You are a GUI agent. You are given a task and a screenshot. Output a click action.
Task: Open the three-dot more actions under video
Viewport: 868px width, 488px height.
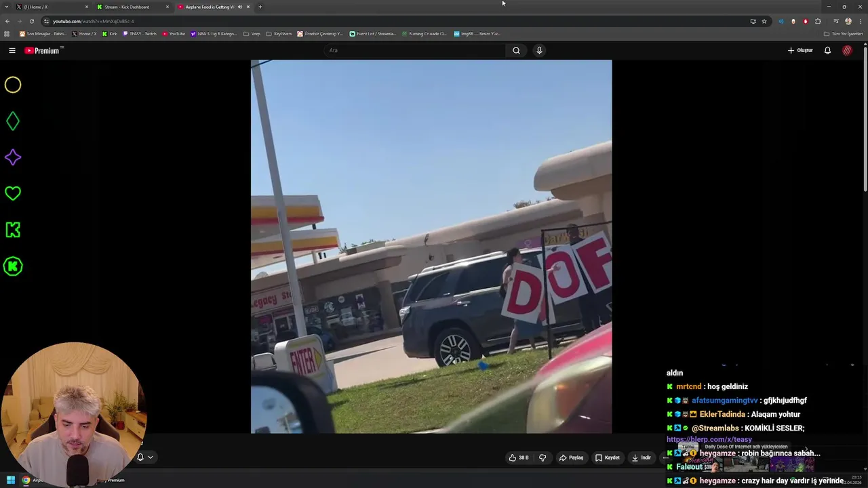tap(665, 457)
